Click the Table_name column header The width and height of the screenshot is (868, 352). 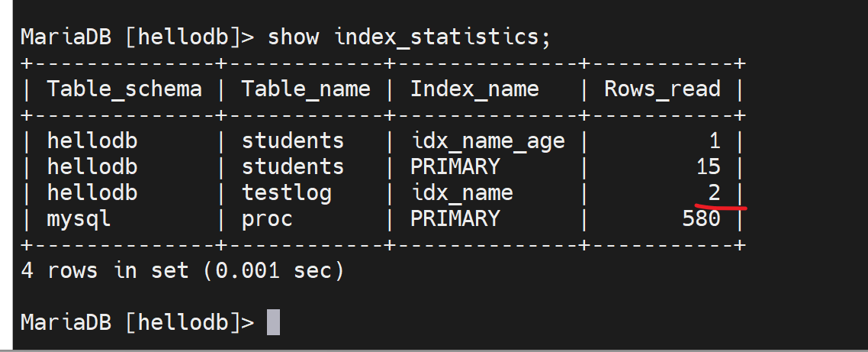pyautogui.click(x=306, y=89)
